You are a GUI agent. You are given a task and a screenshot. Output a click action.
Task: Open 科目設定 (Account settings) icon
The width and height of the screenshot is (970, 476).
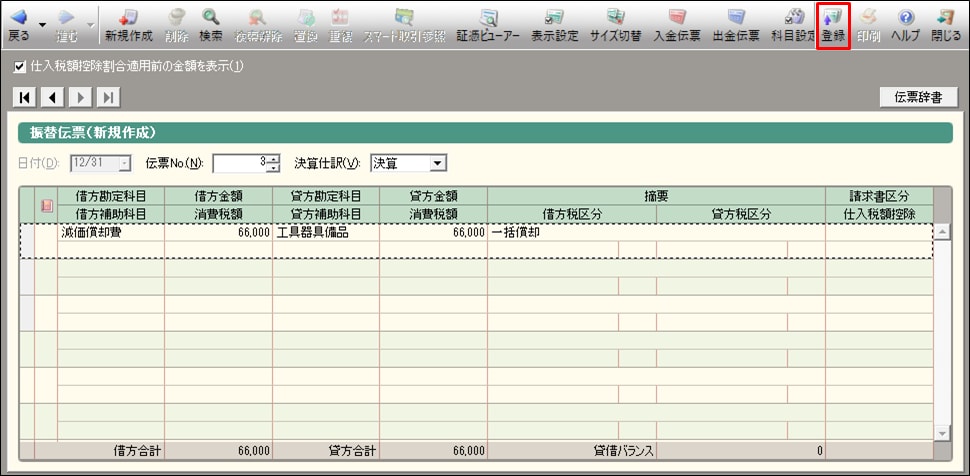(x=794, y=25)
